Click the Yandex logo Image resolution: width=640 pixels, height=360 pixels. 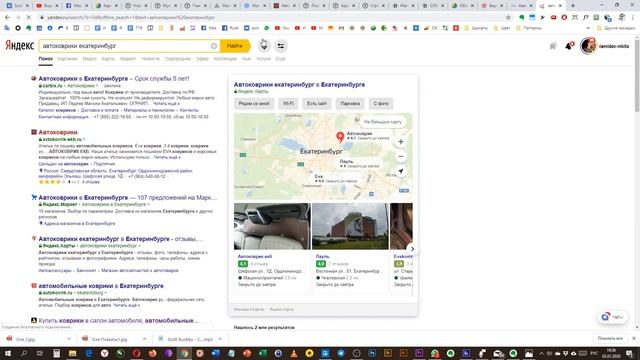[19, 46]
